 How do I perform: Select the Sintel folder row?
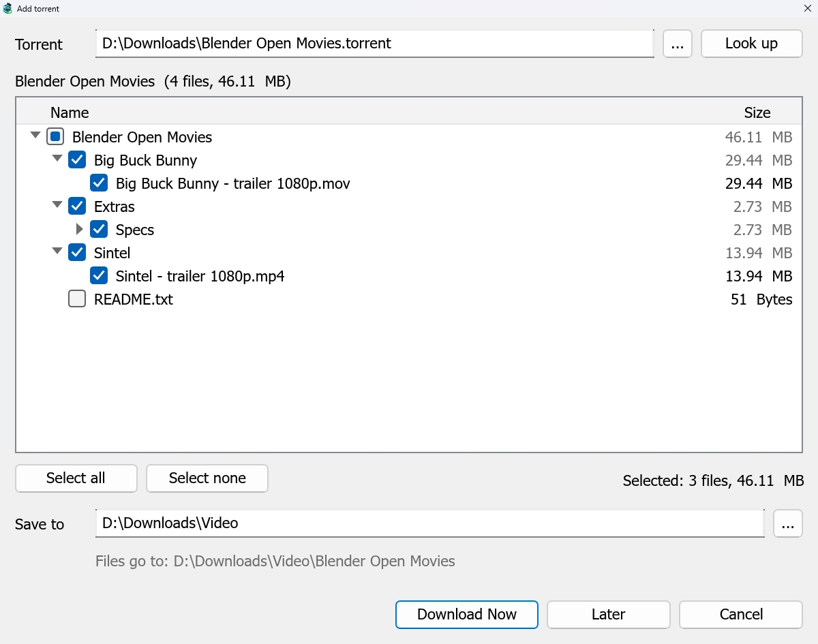[x=408, y=253]
